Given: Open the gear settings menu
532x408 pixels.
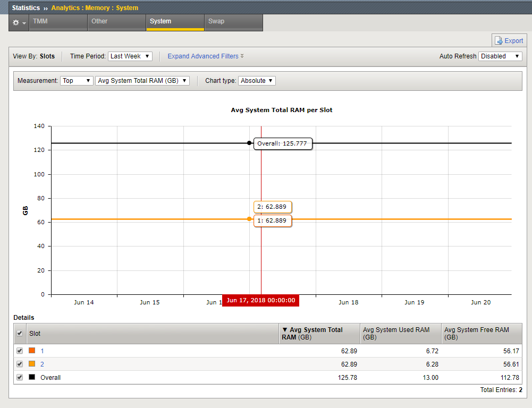Looking at the screenshot, I should (x=19, y=22).
